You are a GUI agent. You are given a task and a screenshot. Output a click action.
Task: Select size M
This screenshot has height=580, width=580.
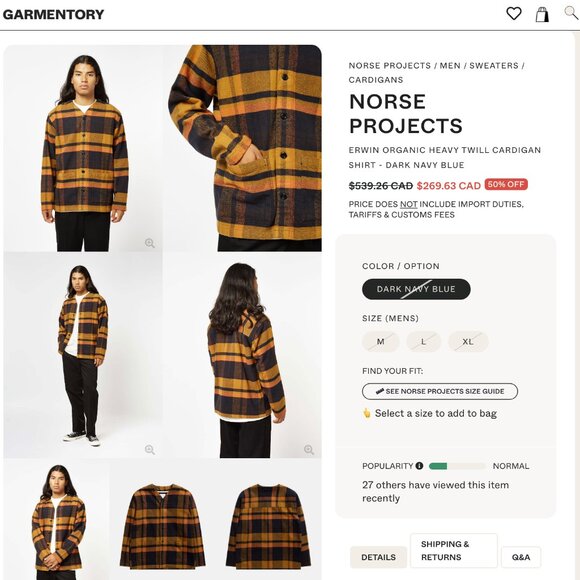pyautogui.click(x=380, y=341)
